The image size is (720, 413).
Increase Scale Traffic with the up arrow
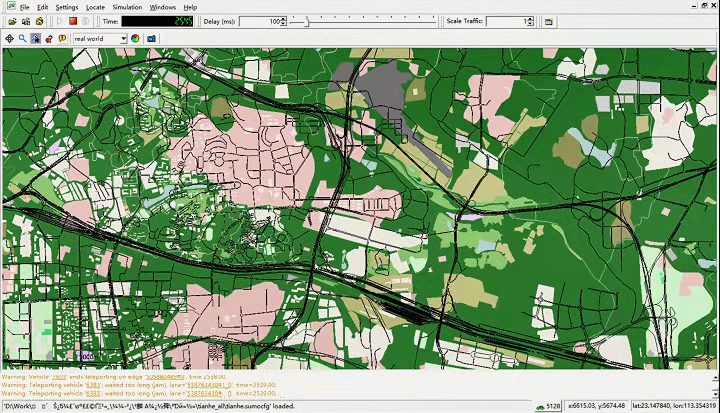pyautogui.click(x=530, y=19)
